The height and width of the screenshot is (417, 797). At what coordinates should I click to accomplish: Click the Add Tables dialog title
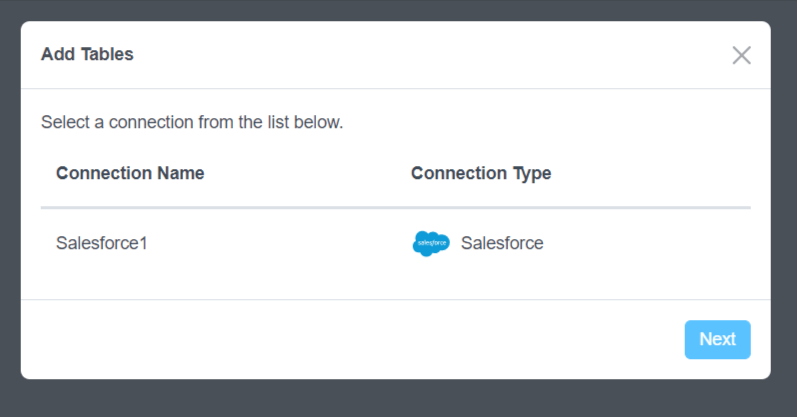click(87, 54)
